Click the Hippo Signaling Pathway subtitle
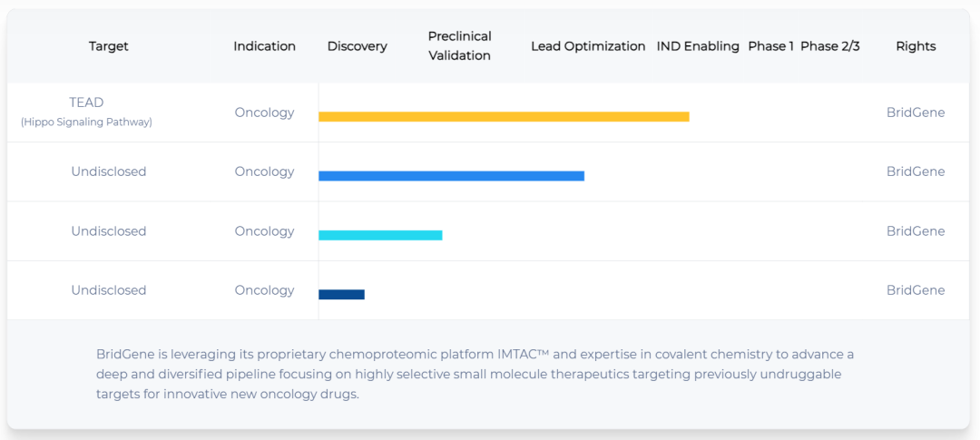Viewport: 980px width, 440px height. [x=86, y=122]
